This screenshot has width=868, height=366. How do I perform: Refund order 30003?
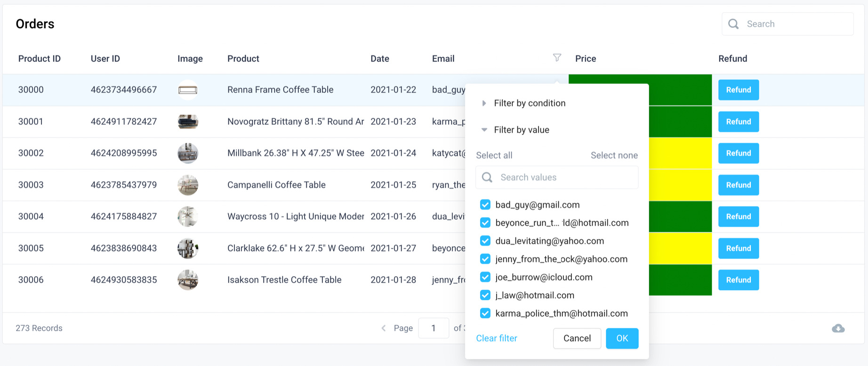tap(739, 185)
